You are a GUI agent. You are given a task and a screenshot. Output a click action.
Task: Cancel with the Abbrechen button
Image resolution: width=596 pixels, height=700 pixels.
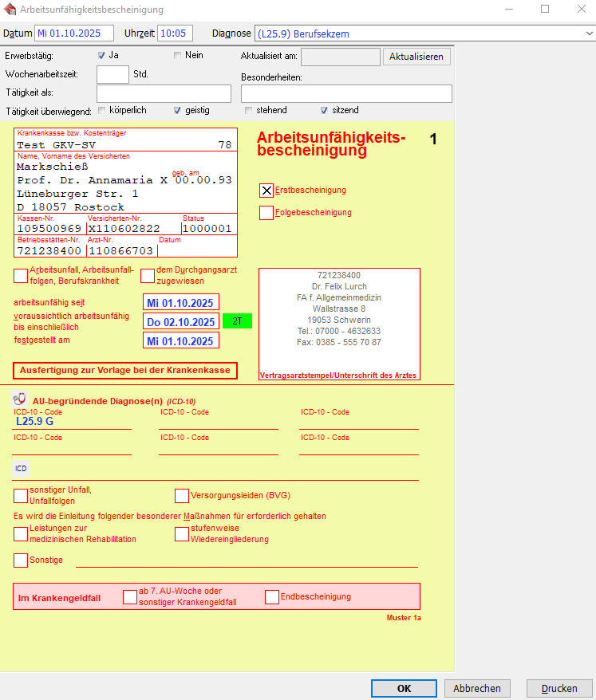pyautogui.click(x=478, y=689)
